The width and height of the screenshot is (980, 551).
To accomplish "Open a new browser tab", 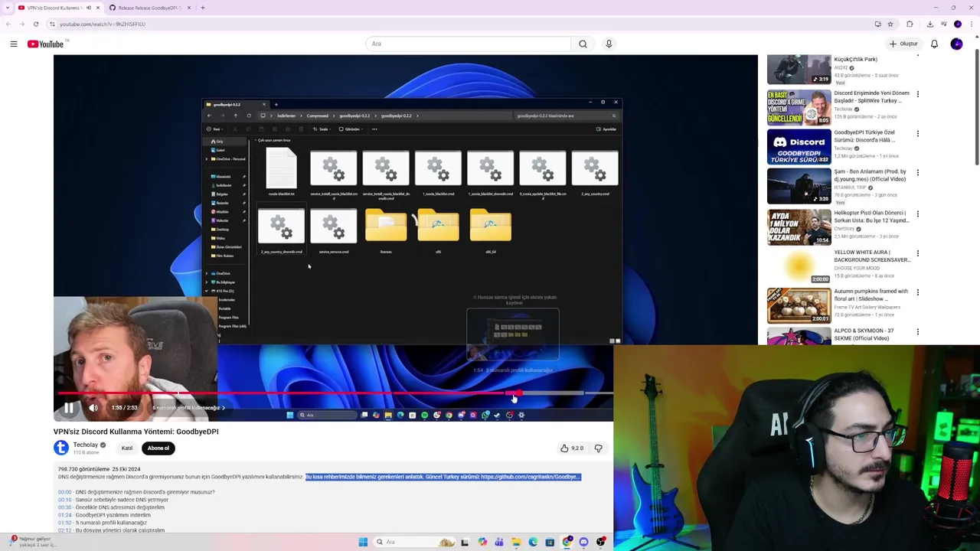I will pos(203,8).
